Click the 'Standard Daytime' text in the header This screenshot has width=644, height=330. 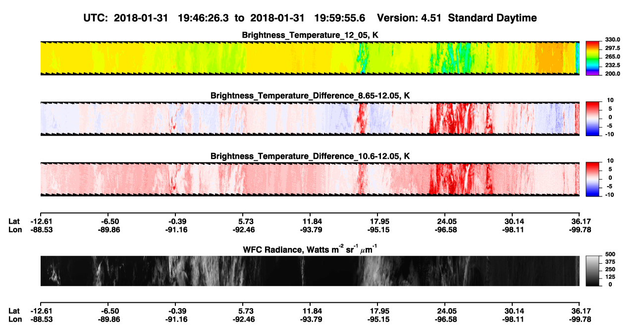coord(491,18)
